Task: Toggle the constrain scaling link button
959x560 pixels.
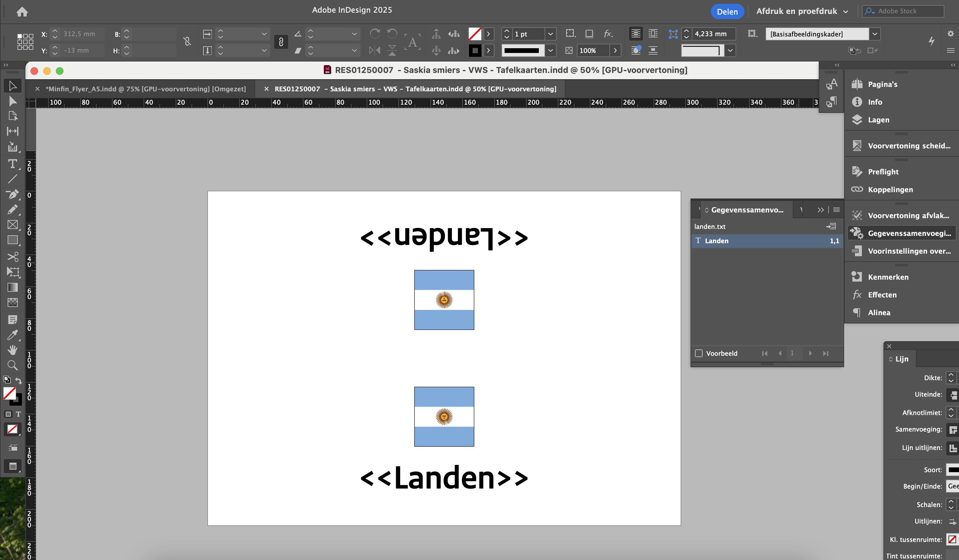Action: (x=281, y=42)
